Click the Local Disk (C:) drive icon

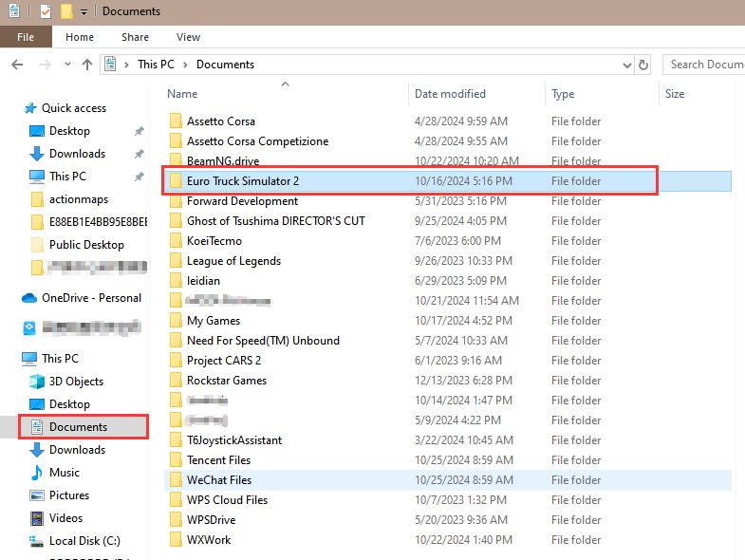click(x=37, y=541)
